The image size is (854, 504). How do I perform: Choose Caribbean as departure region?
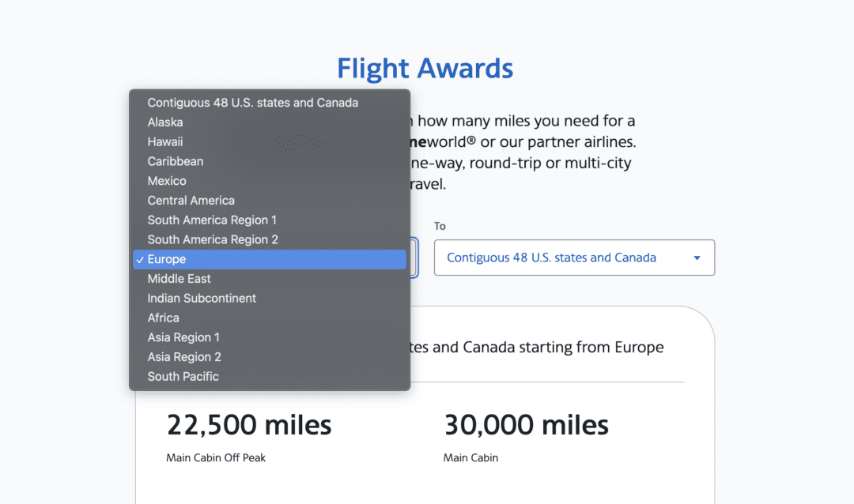[x=175, y=161]
